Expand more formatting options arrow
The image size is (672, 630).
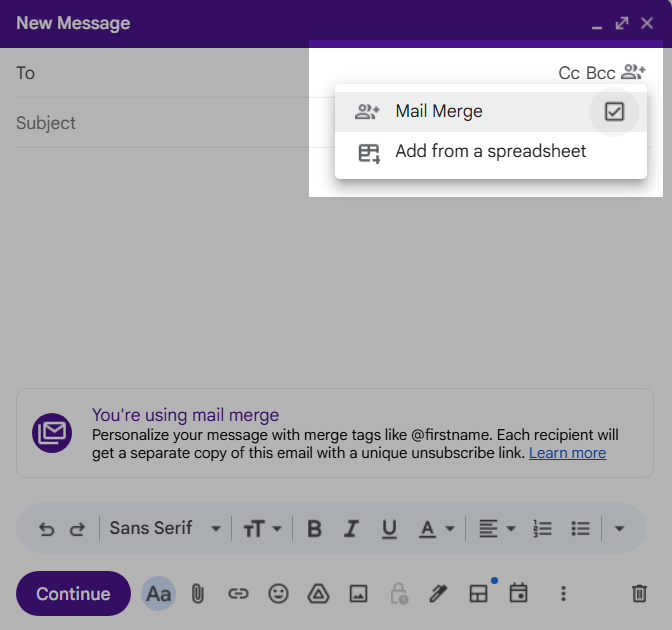point(619,528)
